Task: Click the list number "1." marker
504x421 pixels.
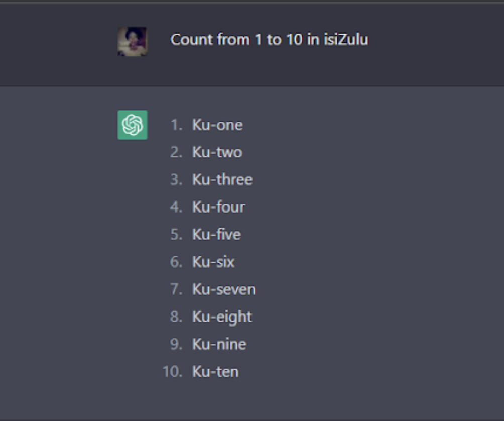Action: point(176,125)
